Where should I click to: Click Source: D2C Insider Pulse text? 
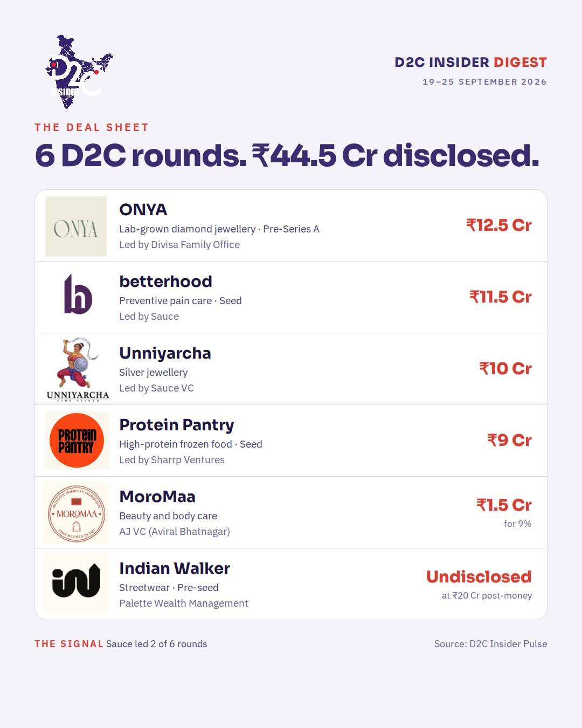click(x=491, y=644)
